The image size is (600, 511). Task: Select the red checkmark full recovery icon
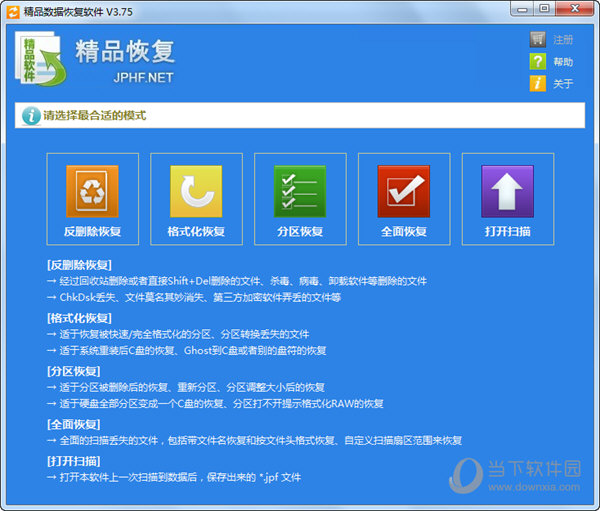tap(404, 191)
